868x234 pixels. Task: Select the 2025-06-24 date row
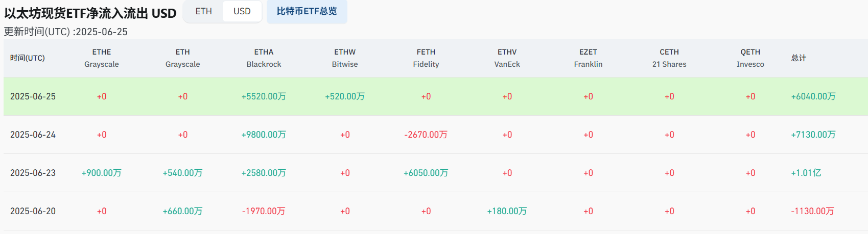(33, 135)
